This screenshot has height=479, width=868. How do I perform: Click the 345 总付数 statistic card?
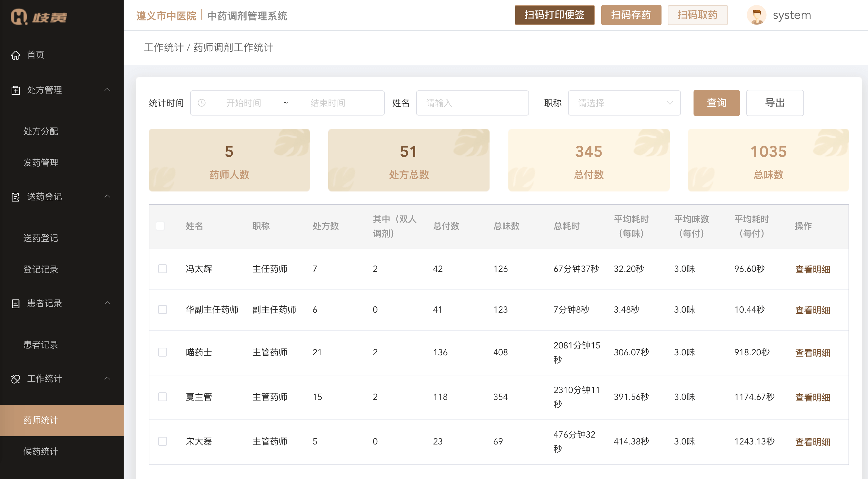coord(589,160)
